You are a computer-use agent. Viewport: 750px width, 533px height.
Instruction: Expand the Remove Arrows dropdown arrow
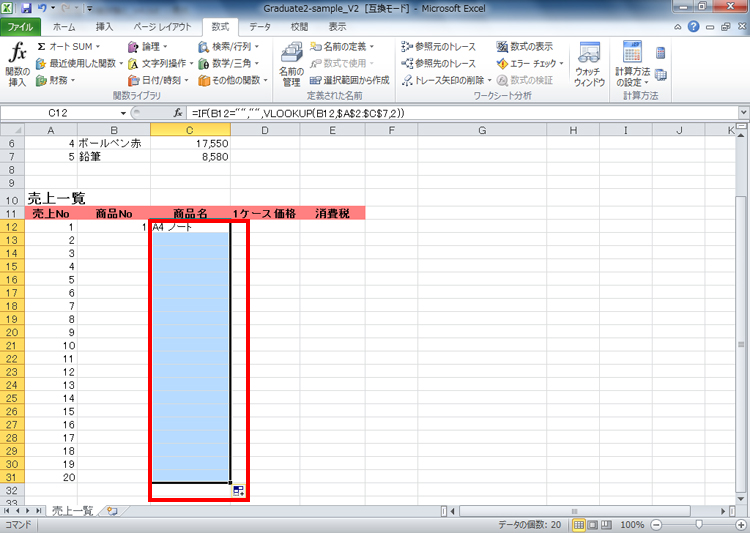coord(489,80)
